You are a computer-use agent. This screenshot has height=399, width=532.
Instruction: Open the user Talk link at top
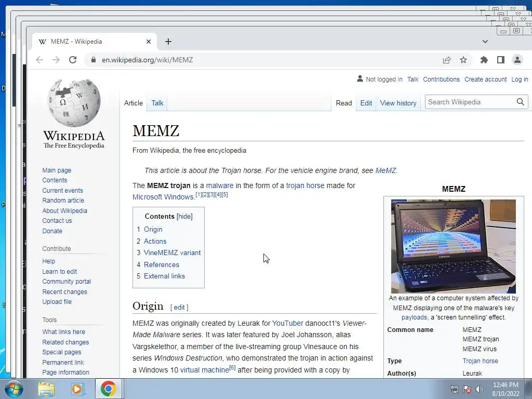(x=413, y=79)
